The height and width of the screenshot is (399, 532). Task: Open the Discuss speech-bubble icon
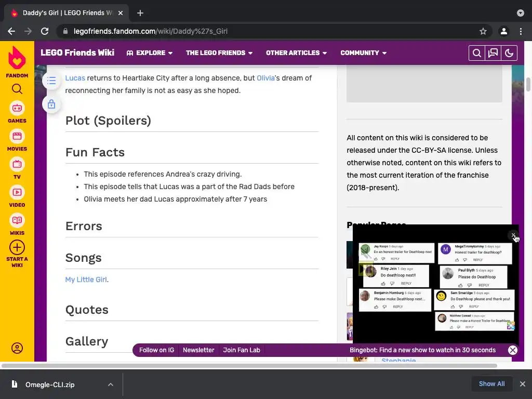coord(493,53)
